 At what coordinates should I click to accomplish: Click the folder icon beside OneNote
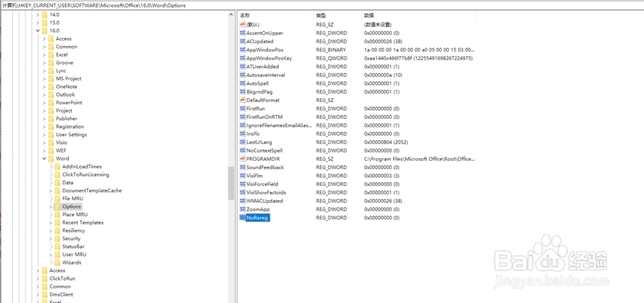pyautogui.click(x=51, y=86)
